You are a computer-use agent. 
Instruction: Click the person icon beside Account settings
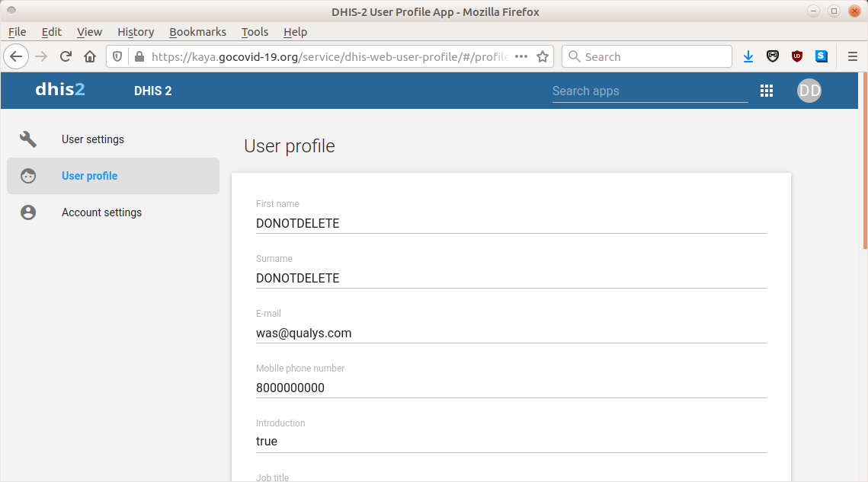tap(28, 212)
